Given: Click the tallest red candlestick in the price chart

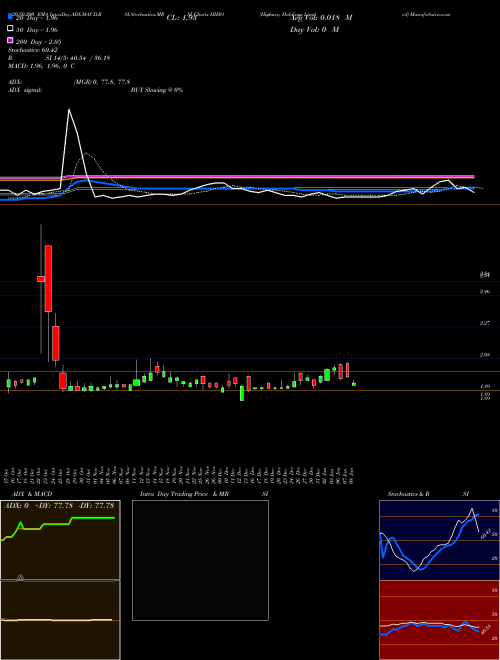Looking at the screenshot, I should pos(48,279).
